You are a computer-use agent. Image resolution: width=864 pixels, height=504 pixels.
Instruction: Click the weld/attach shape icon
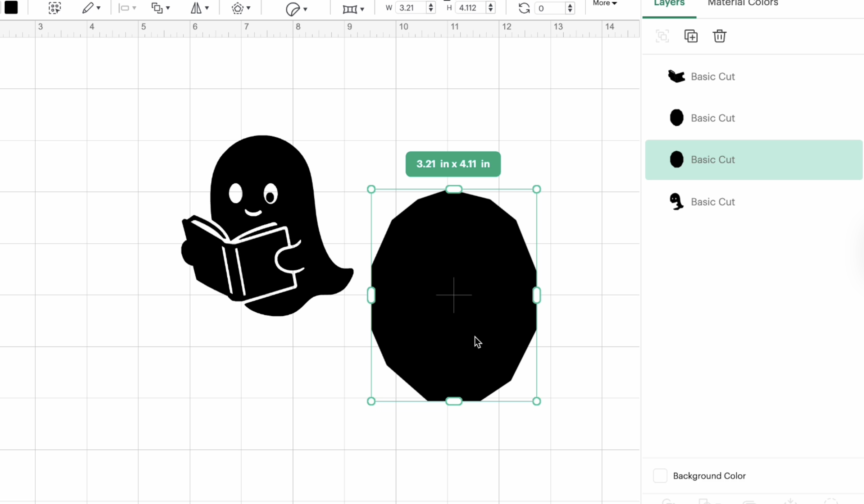158,8
